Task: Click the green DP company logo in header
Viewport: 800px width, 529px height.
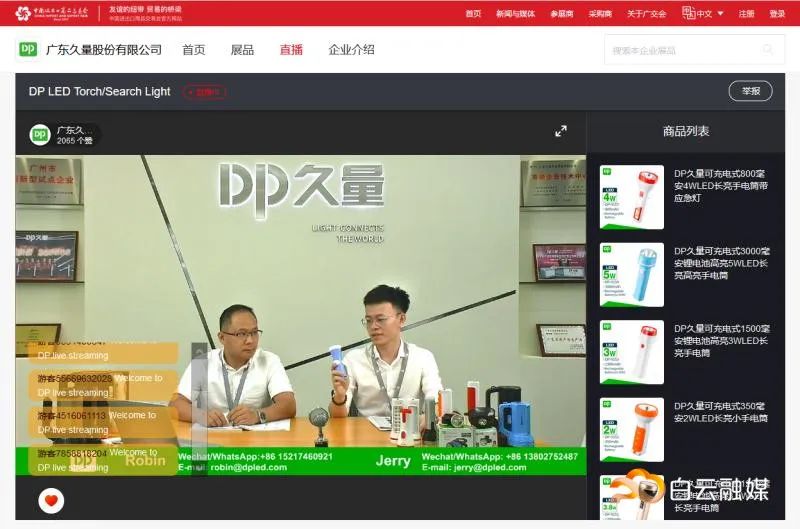Action: coord(28,50)
